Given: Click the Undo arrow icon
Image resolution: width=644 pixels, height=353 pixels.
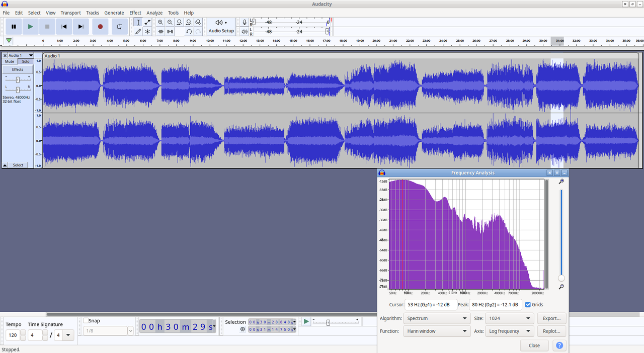Looking at the screenshot, I should tap(189, 31).
